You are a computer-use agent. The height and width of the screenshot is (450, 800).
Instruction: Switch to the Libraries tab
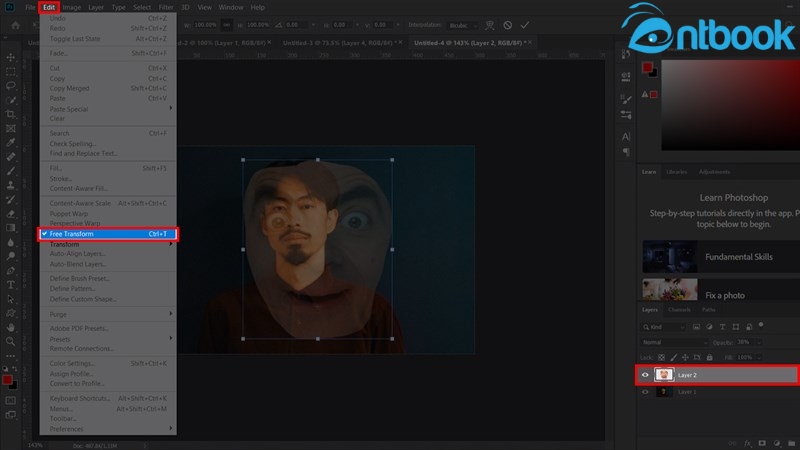click(x=677, y=172)
